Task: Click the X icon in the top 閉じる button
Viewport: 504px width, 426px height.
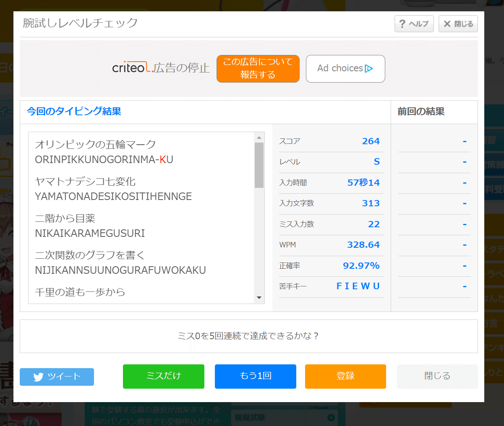Action: point(447,23)
